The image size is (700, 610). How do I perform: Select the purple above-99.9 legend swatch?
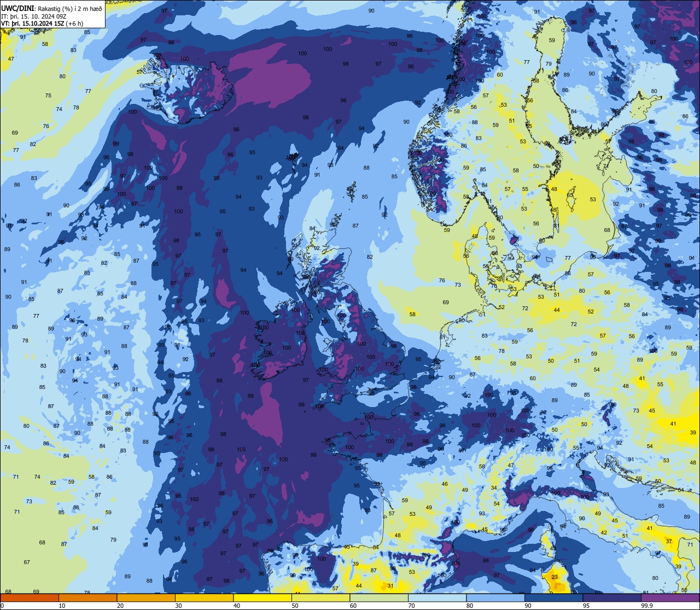point(670,597)
